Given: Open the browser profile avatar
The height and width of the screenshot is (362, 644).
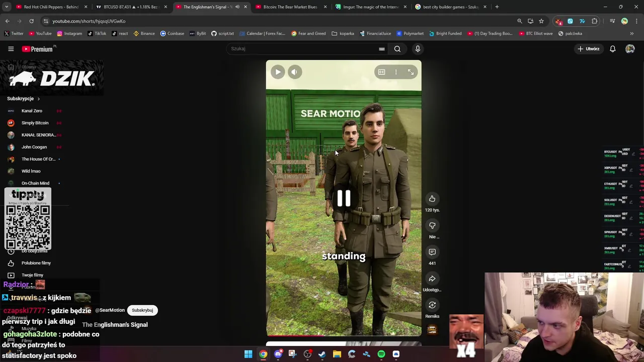Looking at the screenshot, I should point(624,21).
